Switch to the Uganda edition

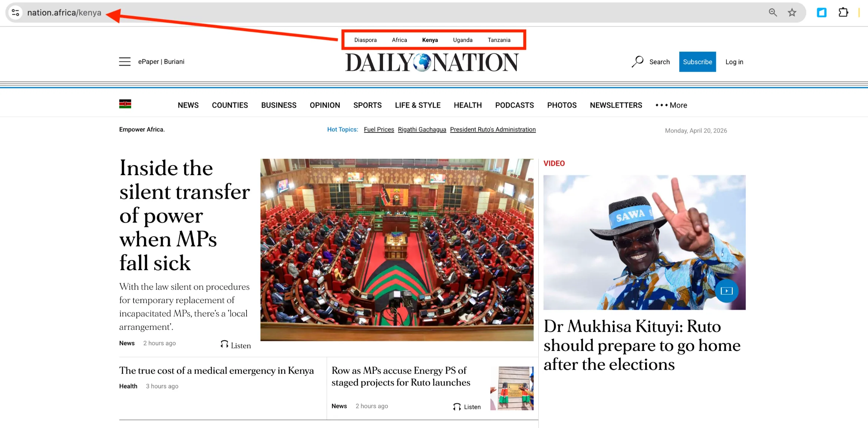click(463, 40)
